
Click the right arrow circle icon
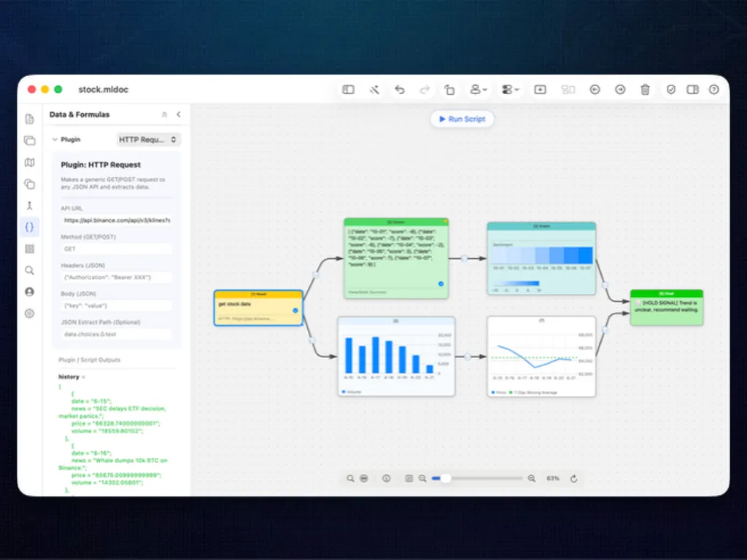click(x=620, y=90)
